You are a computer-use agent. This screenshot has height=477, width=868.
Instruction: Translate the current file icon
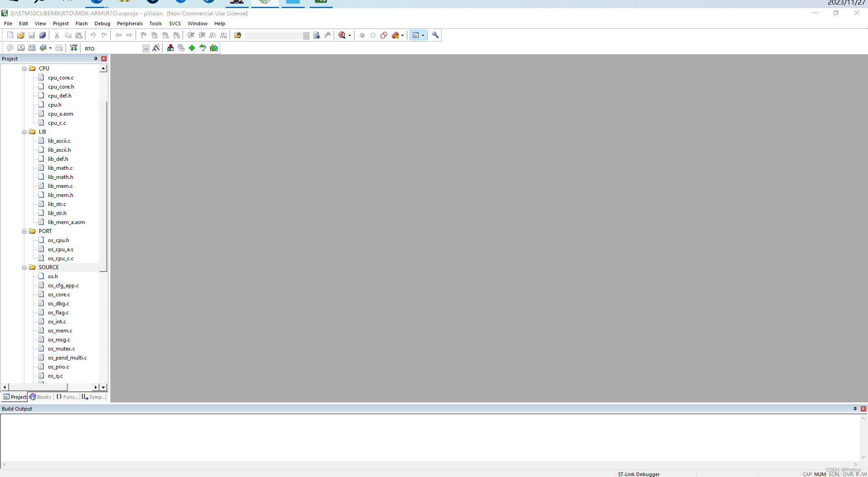(x=10, y=48)
